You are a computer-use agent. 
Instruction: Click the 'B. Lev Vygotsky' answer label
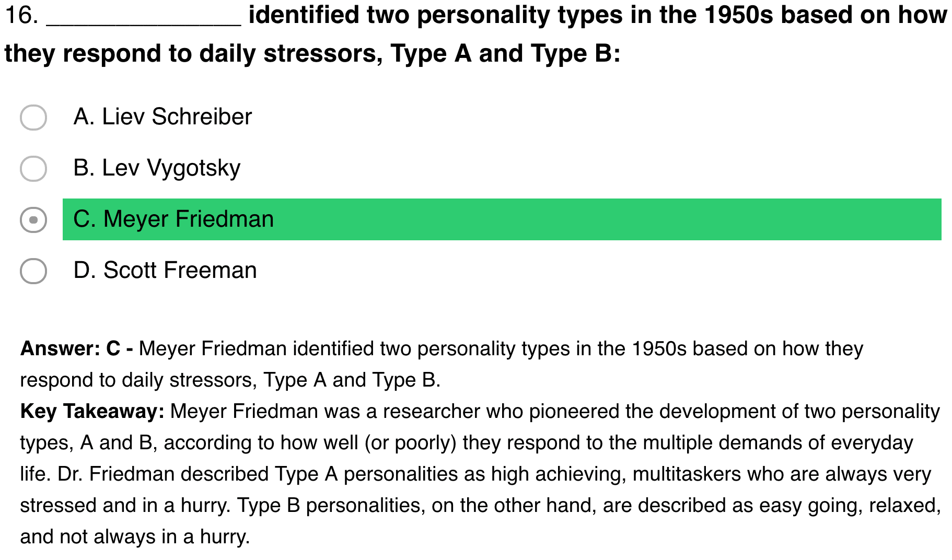pyautogui.click(x=157, y=168)
